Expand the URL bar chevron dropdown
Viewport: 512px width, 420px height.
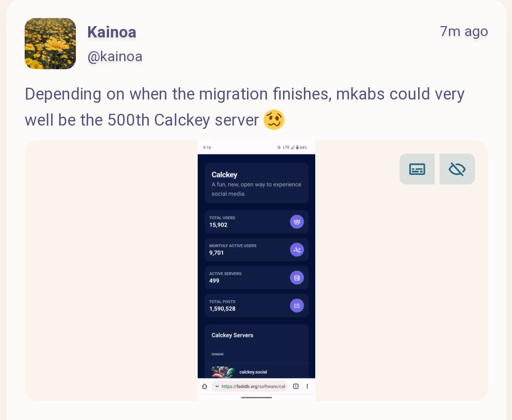click(x=217, y=386)
